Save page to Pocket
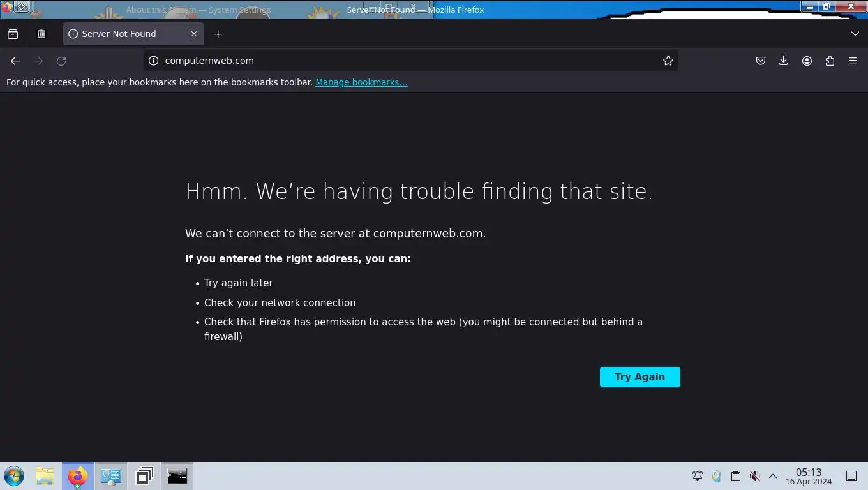The height and width of the screenshot is (490, 868). 761,61
